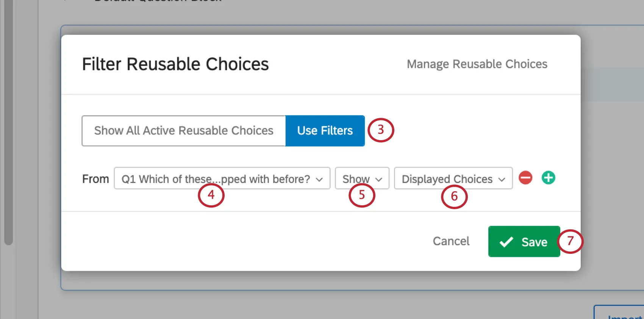Click the red minus icon to remove filter
Viewport: 644px width, 319px height.
tap(525, 178)
